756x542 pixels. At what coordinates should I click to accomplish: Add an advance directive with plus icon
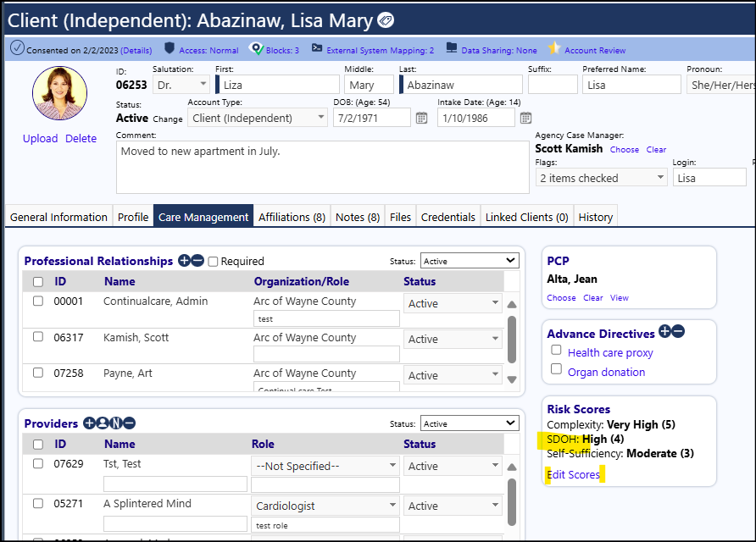click(x=664, y=331)
